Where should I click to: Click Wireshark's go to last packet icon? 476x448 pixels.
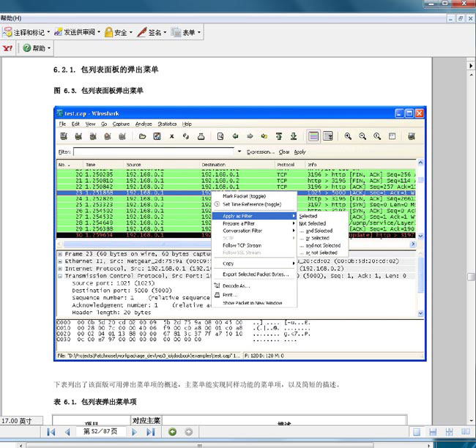click(x=294, y=137)
